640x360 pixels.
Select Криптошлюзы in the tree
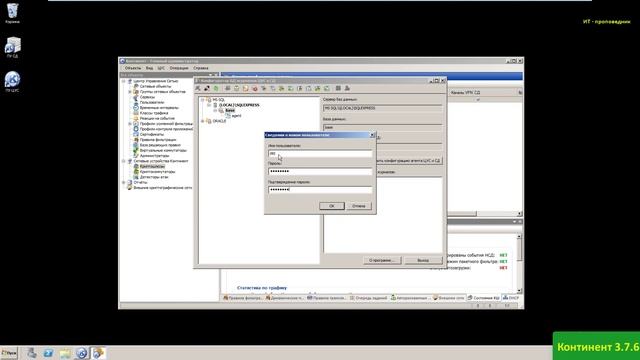click(152, 167)
